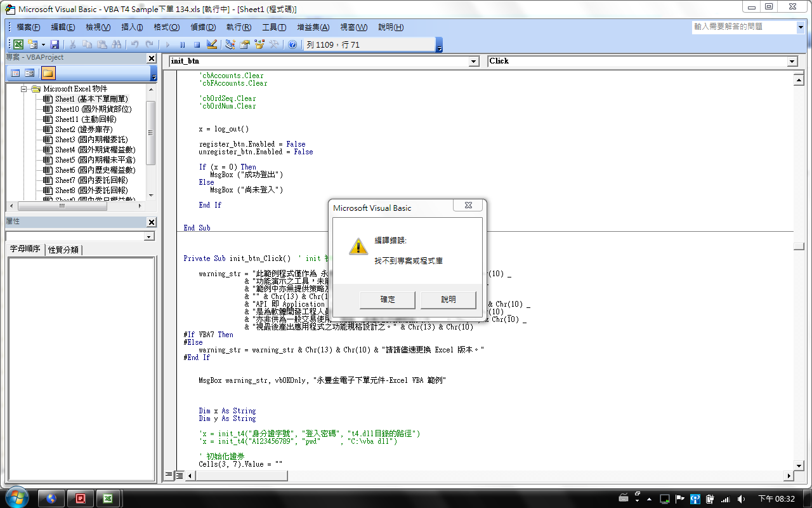Click the Cut scissors icon
The width and height of the screenshot is (812, 508).
(73, 44)
